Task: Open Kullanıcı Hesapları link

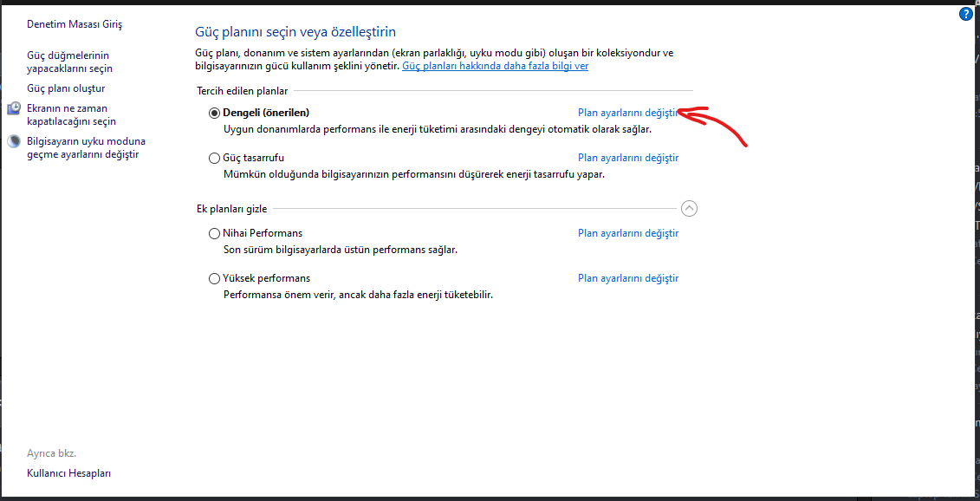Action: (68, 473)
